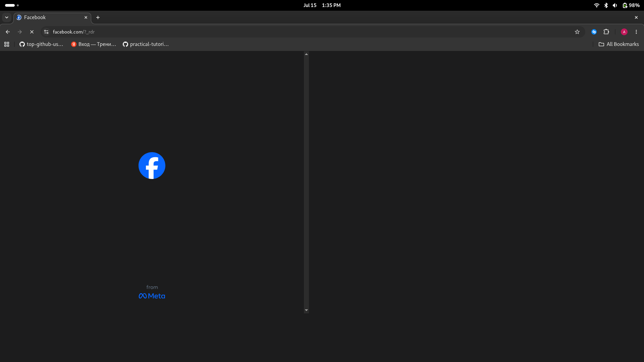Stop loading the page with the X button
The image size is (644, 362).
click(32, 32)
